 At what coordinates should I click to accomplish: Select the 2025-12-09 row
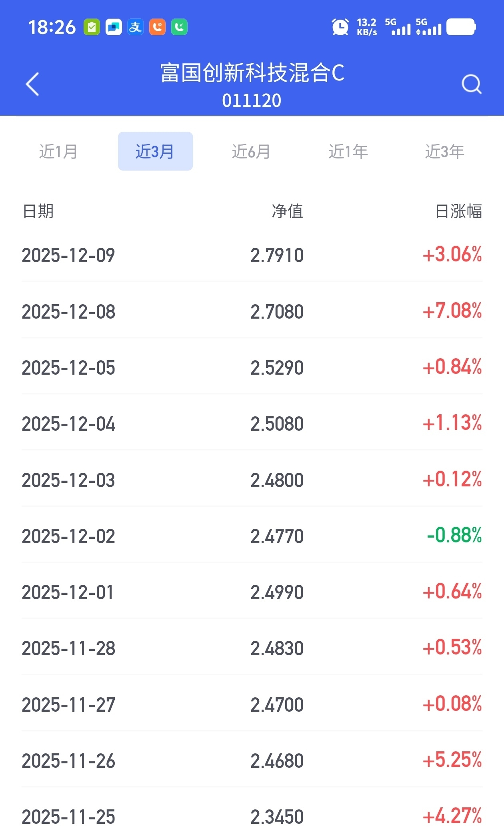tap(252, 255)
